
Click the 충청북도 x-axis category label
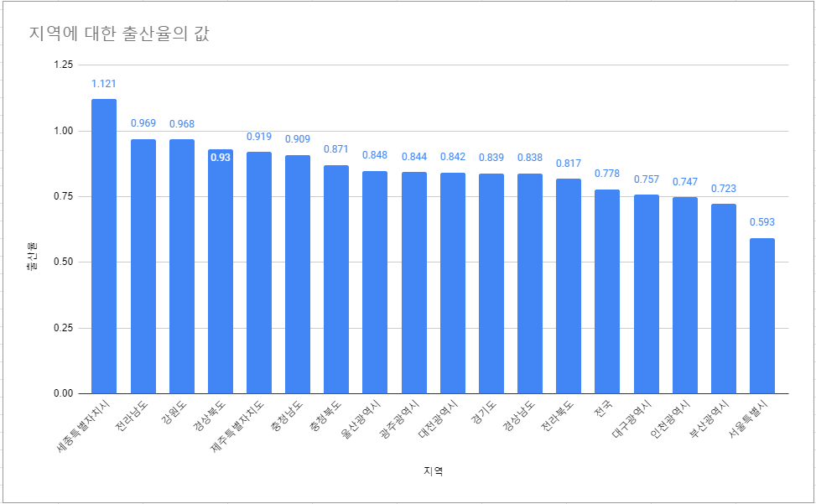tap(325, 416)
